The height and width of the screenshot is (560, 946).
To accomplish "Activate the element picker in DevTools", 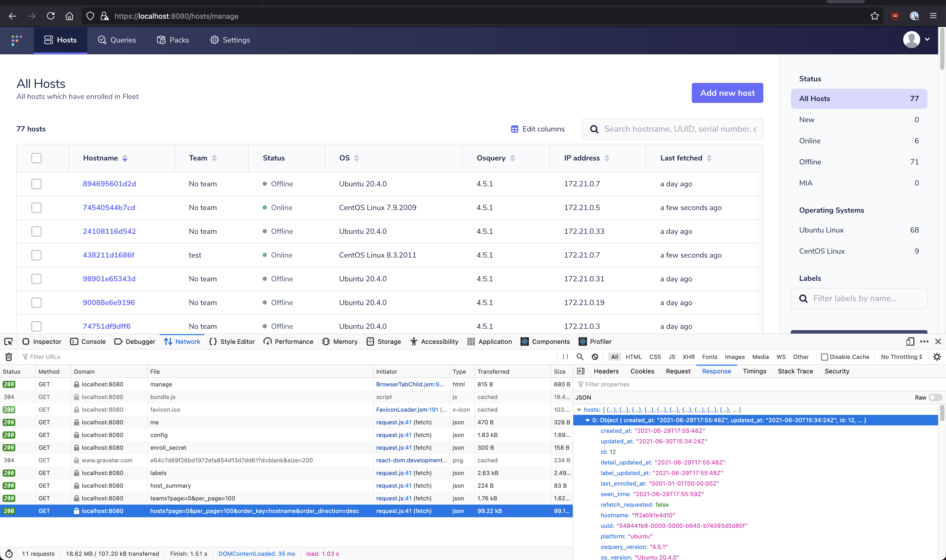I will (8, 341).
